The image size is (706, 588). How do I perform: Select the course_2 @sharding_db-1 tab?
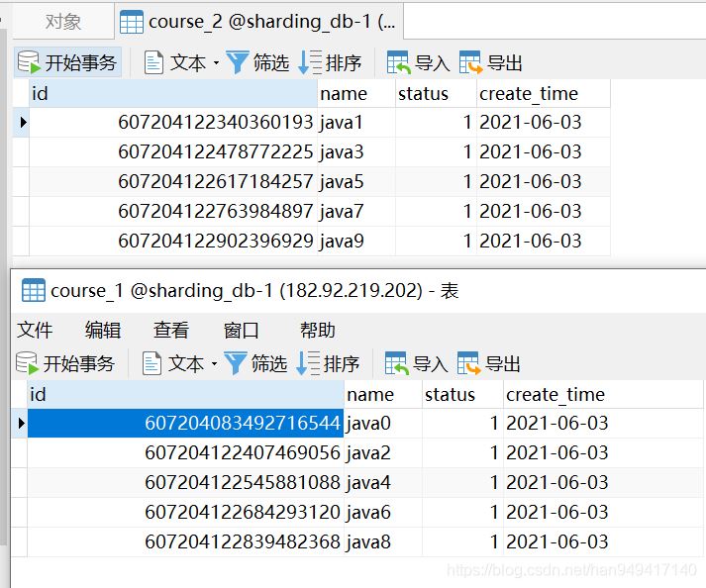[258, 21]
